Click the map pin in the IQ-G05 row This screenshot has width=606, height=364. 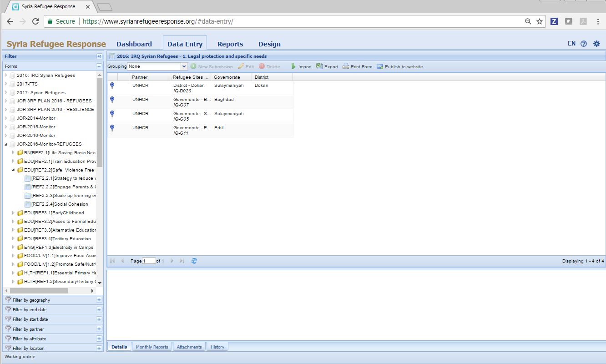112,114
